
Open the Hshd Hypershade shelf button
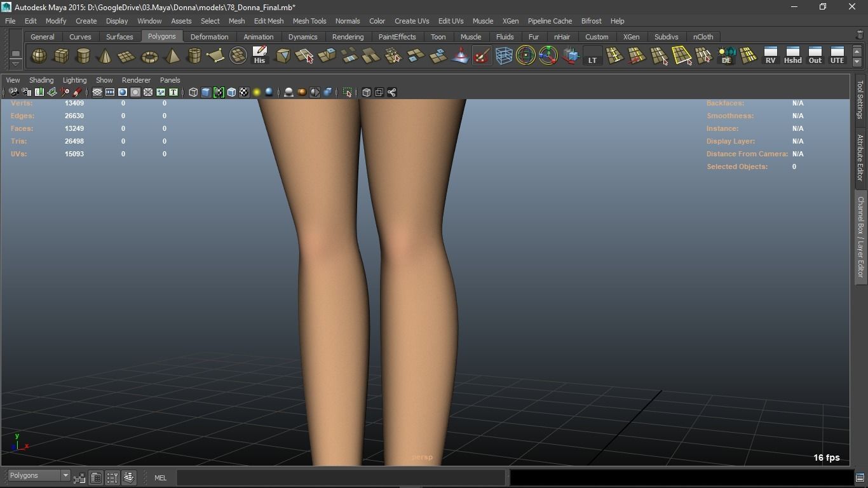(x=792, y=55)
